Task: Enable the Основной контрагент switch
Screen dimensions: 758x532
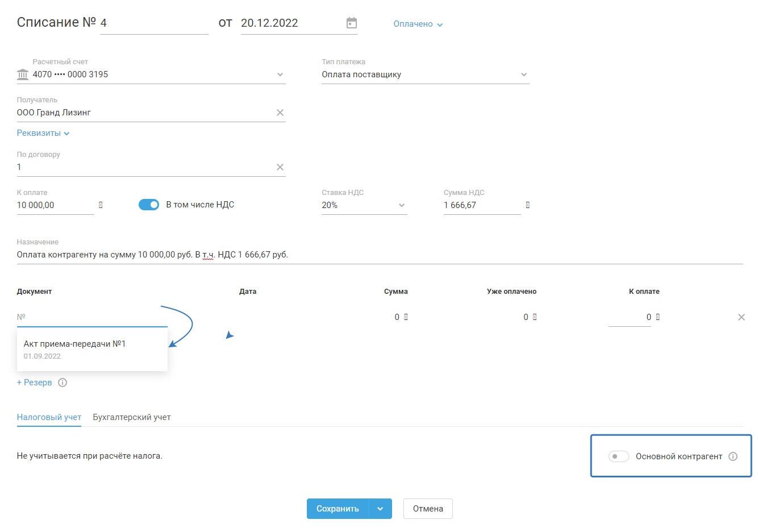Action: 618,456
